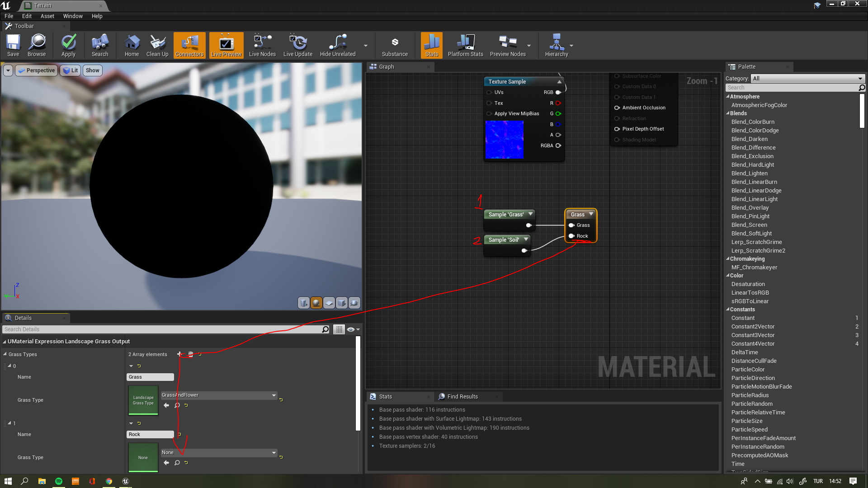This screenshot has height=488, width=868.
Task: Click Hide Unrelated nodes icon
Action: (x=338, y=45)
